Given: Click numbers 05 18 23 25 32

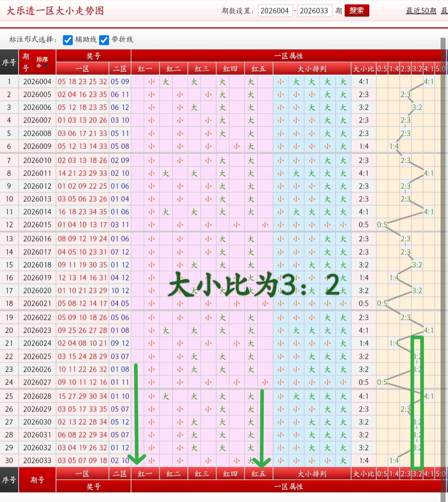Looking at the screenshot, I should (82, 82).
